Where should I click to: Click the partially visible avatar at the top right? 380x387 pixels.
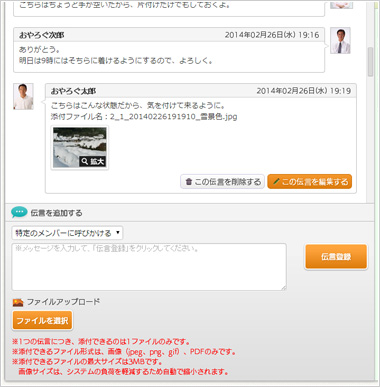[341, 4]
